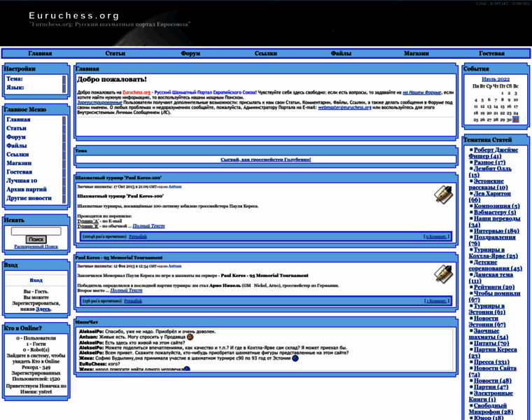Open Permalink of the Keres-100 article
Viewport: 532px width, 420px height.
[x=138, y=237]
